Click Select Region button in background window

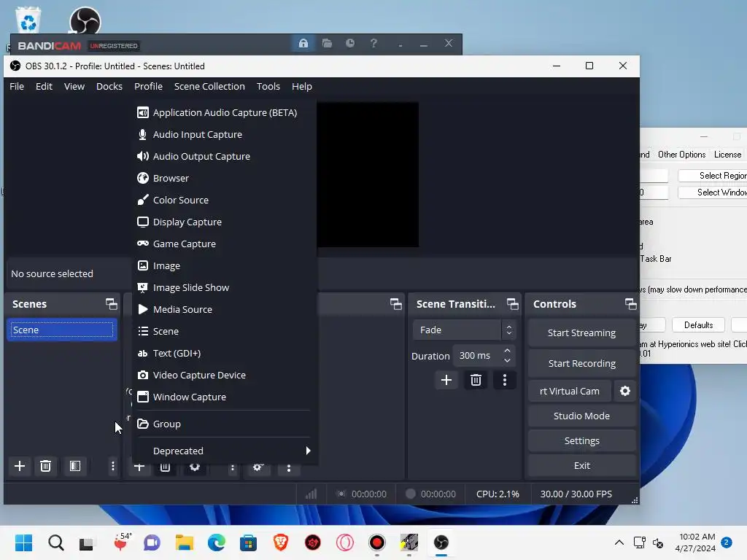click(x=713, y=176)
